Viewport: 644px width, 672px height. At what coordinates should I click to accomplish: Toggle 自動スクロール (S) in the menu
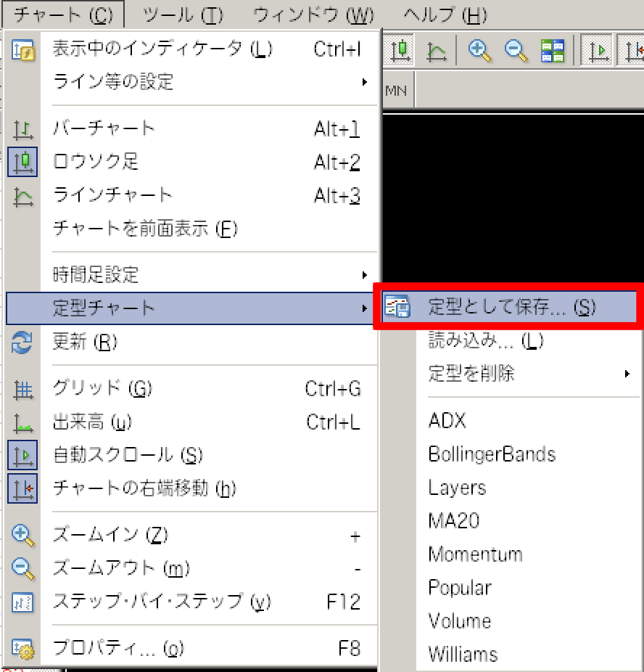tap(128, 455)
